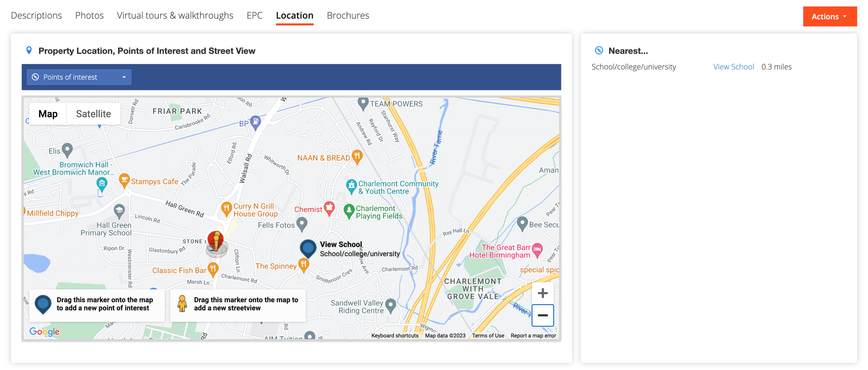Click Charlemont Community & Youth Centre pin
Screen dimensions: 868x370
[x=352, y=186]
